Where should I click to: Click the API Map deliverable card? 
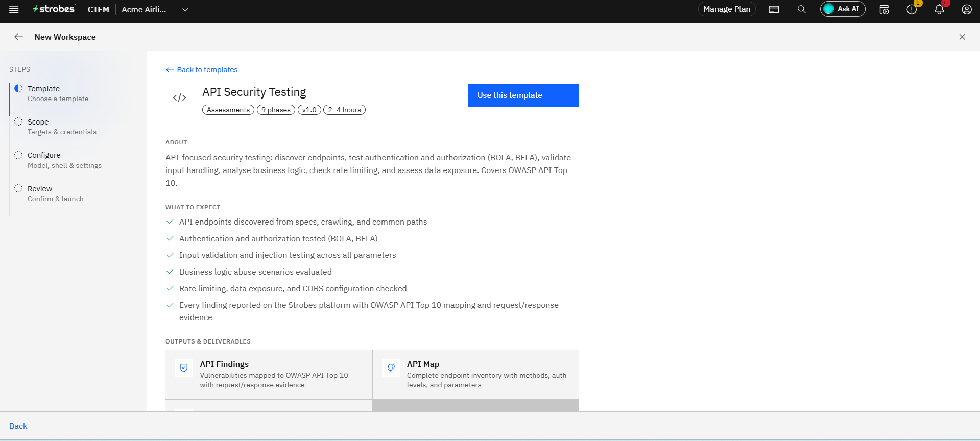point(476,375)
